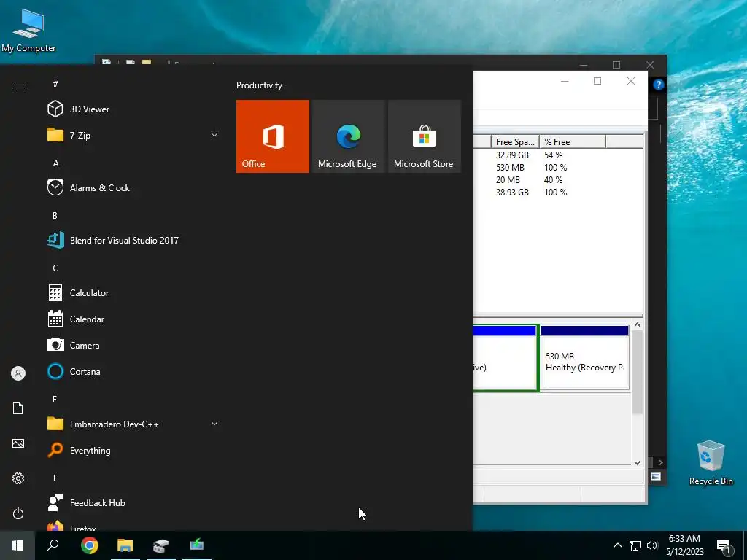Screen dimensions: 747x560
Task: Select the 40 % free cell
Action: pos(554,180)
